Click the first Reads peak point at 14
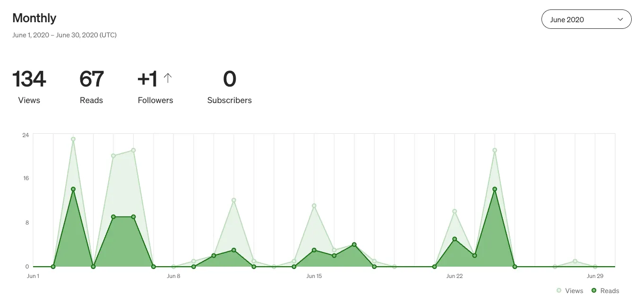 tap(73, 189)
